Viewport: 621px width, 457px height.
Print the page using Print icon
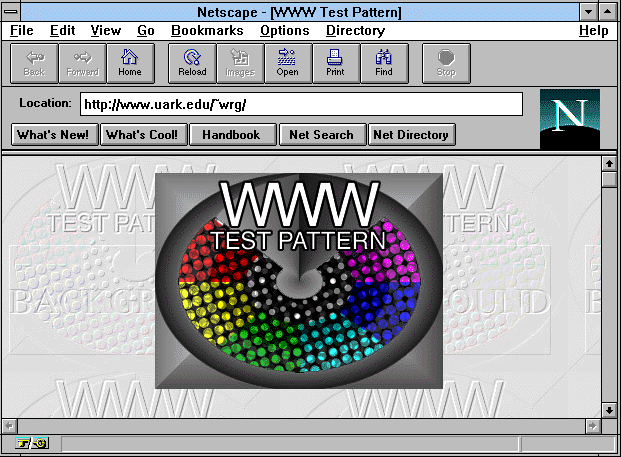coord(336,62)
